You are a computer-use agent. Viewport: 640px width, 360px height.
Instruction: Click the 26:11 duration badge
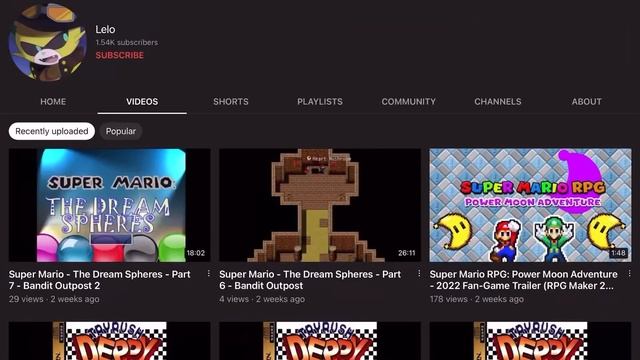(407, 253)
